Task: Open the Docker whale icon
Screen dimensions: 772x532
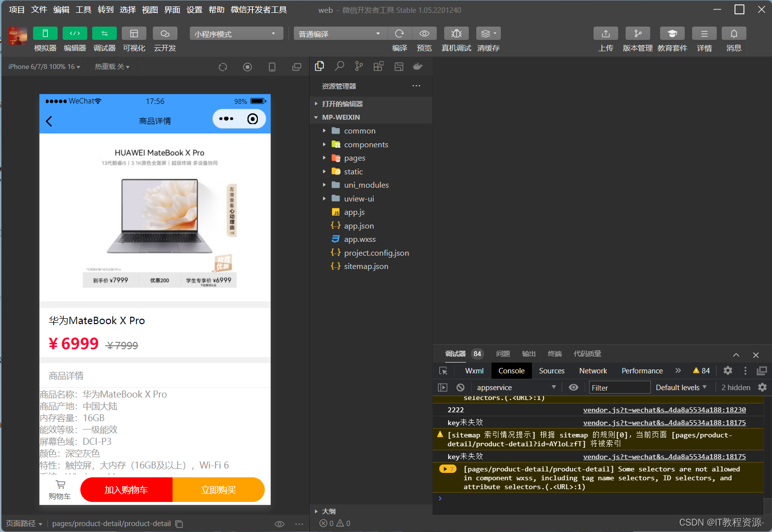Action: (x=418, y=66)
